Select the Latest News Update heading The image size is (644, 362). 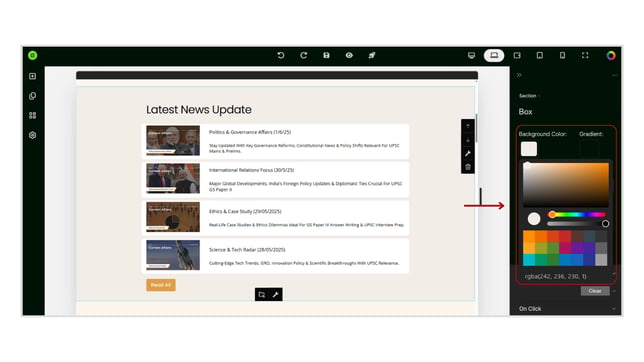(199, 110)
